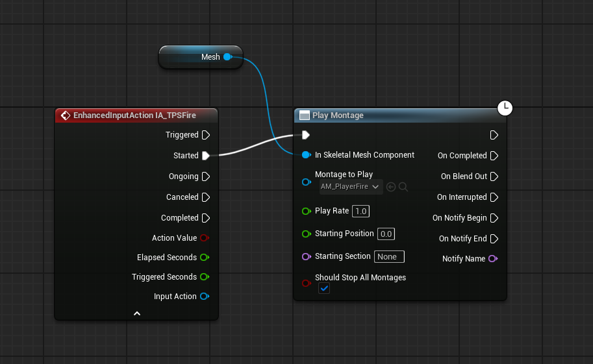Click the Starting Section name field

[389, 257]
